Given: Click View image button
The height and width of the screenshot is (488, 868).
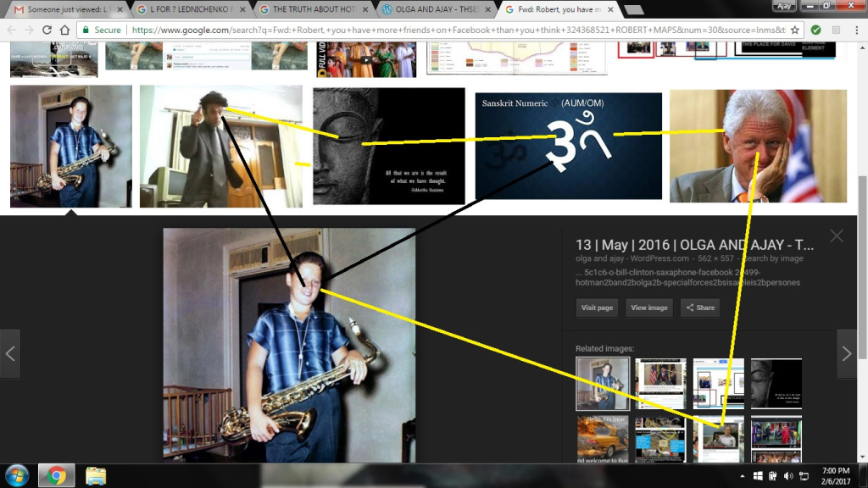Looking at the screenshot, I should click(648, 308).
